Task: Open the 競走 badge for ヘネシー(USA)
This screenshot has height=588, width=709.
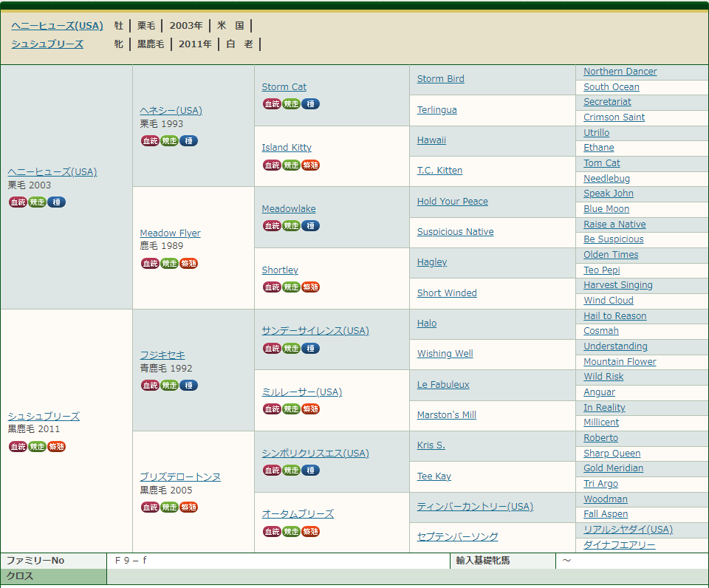Action: click(170, 140)
